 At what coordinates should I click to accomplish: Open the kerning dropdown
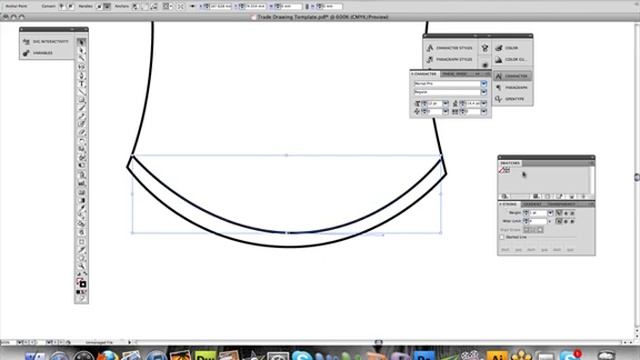point(445,111)
